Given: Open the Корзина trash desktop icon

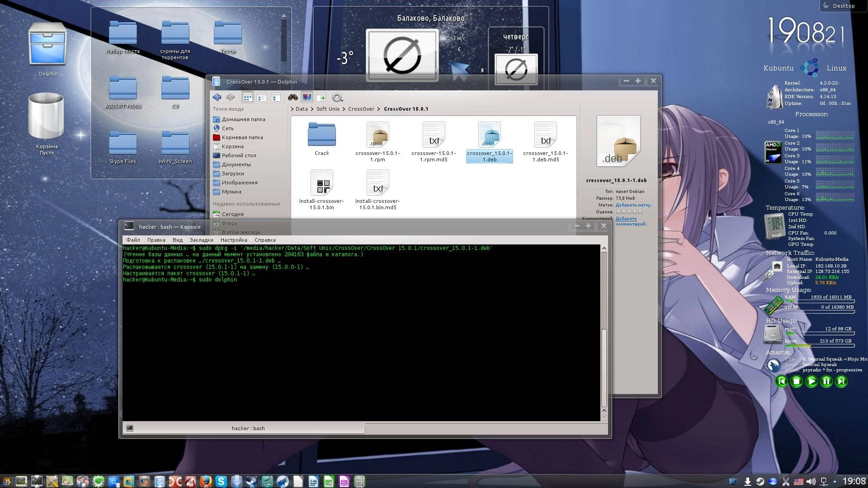Looking at the screenshot, I should [x=47, y=124].
